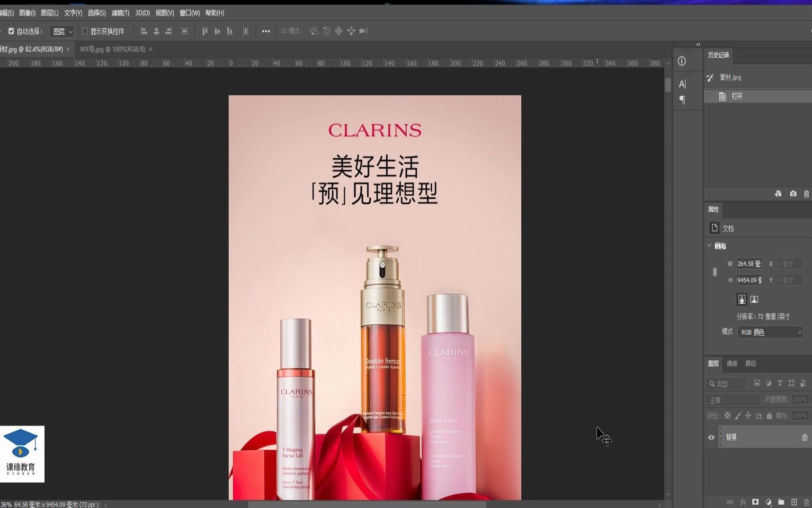Viewport: 812px width, 508px height.
Task: Open the Paragraph panel icon
Action: (x=682, y=100)
